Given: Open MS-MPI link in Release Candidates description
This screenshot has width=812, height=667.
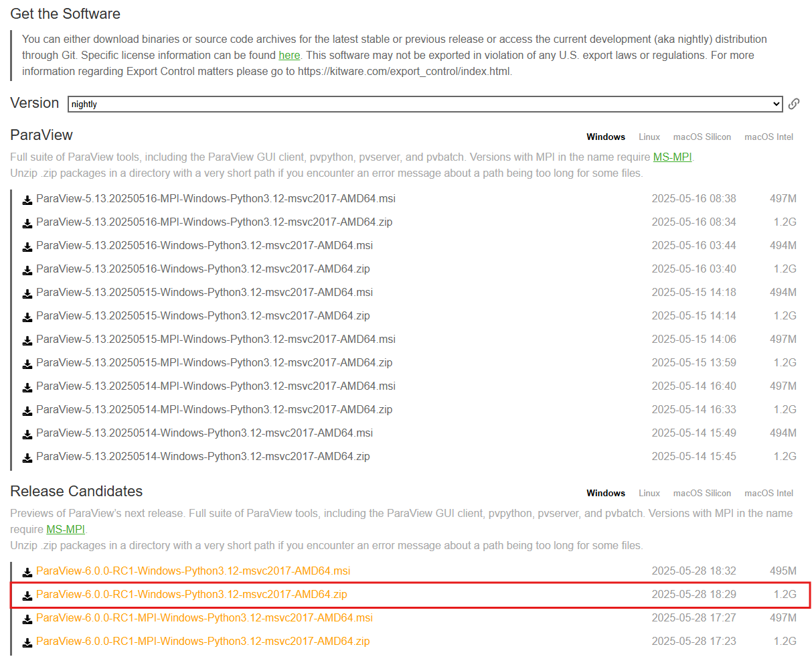Looking at the screenshot, I should (x=66, y=529).
